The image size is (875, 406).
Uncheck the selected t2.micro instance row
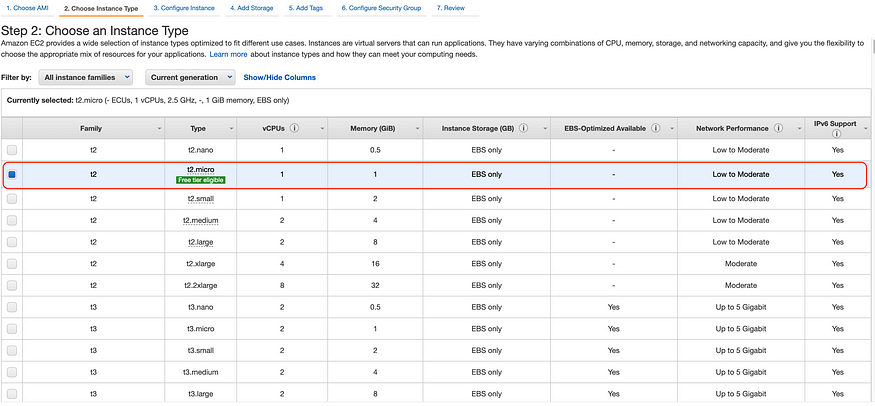tap(12, 174)
